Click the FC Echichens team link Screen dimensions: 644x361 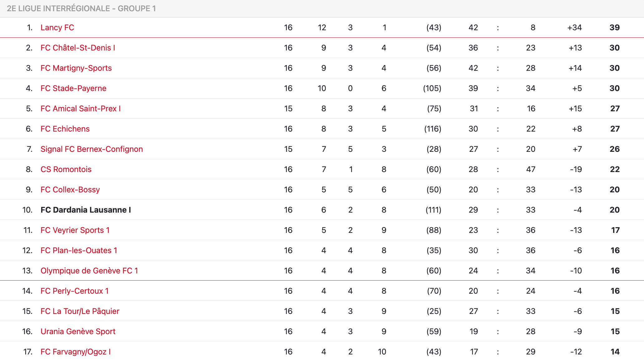pos(65,129)
